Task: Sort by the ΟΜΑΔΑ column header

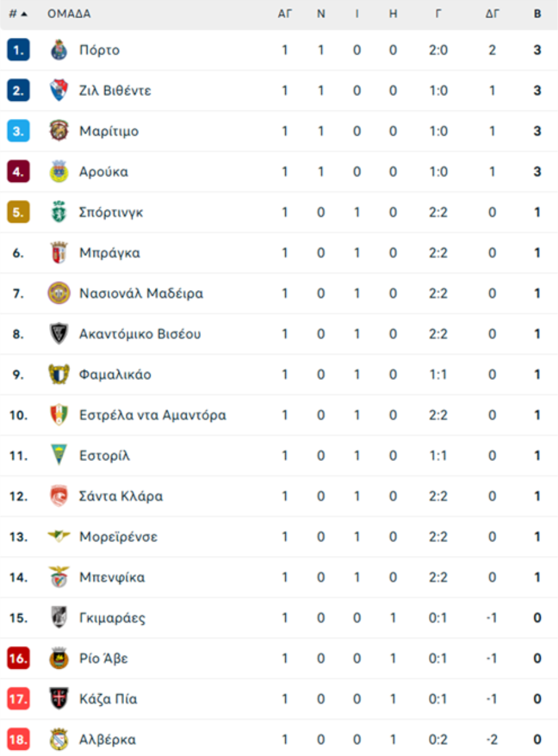Action: (69, 14)
